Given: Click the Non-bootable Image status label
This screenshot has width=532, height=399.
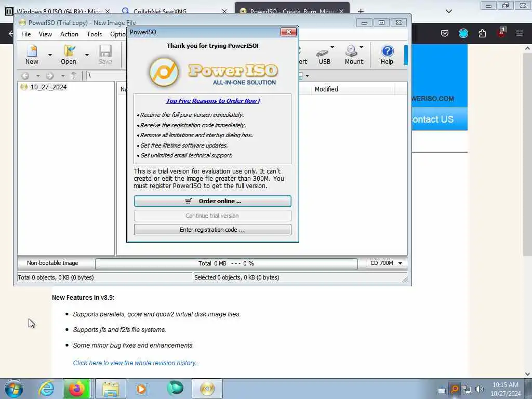Looking at the screenshot, I should (52, 263).
